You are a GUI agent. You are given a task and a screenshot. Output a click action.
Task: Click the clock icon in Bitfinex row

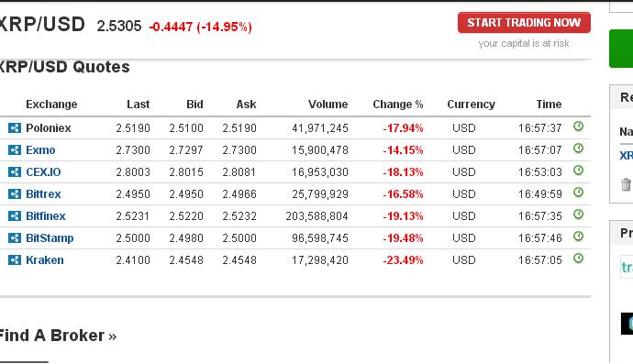tap(578, 215)
